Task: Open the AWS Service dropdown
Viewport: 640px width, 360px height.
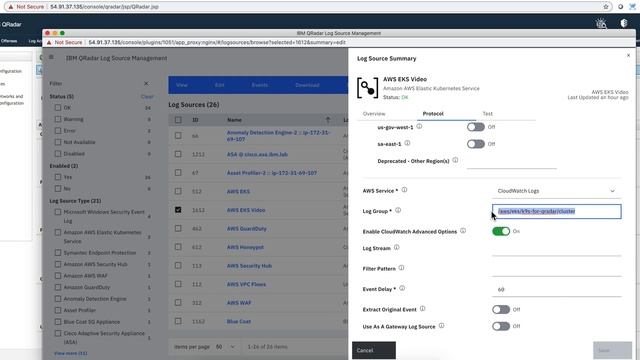Action: click(x=557, y=191)
